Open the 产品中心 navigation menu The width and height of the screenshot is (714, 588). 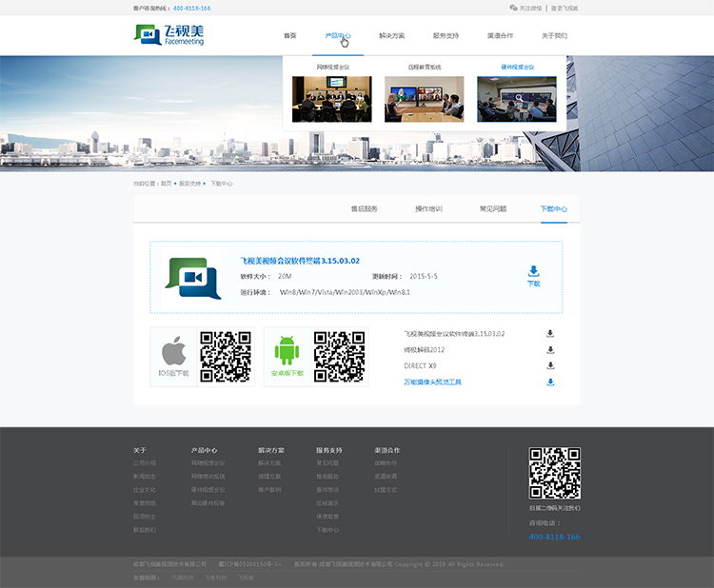pyautogui.click(x=337, y=35)
